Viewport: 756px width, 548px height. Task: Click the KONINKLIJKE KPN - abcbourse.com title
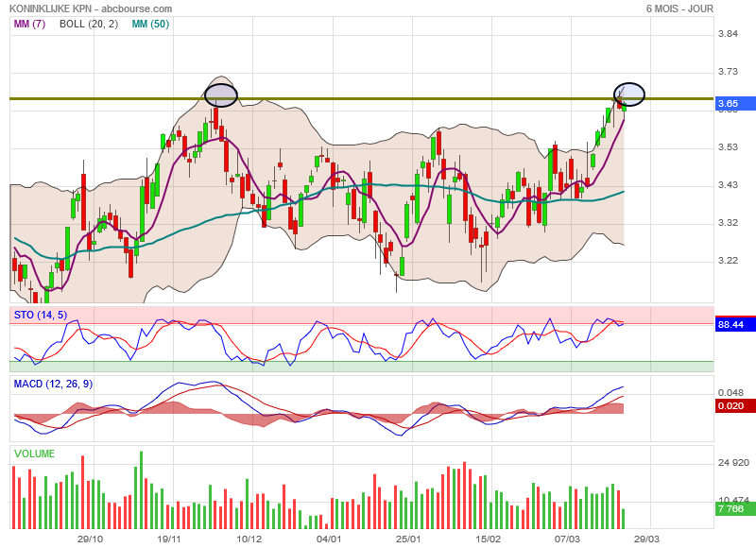pyautogui.click(x=91, y=9)
